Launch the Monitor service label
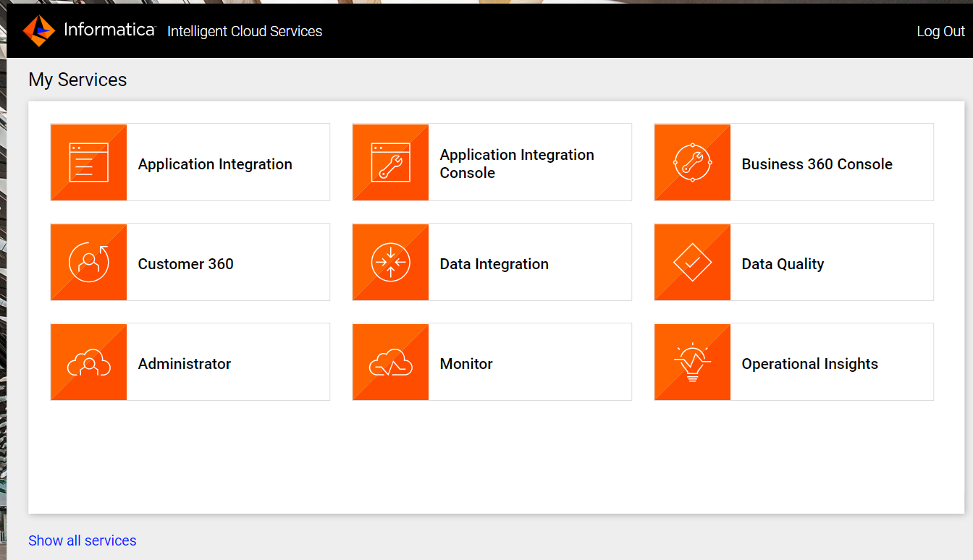Image resolution: width=973 pixels, height=560 pixels. (466, 364)
